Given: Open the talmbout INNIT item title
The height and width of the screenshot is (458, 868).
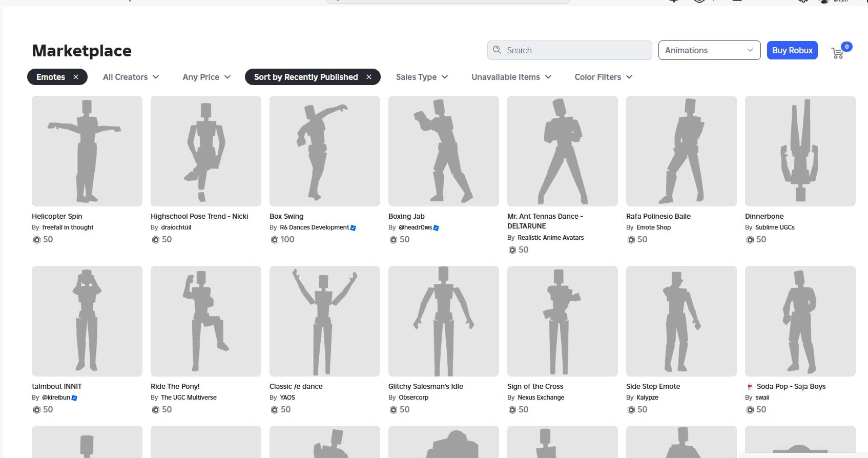Looking at the screenshot, I should pos(57,386).
